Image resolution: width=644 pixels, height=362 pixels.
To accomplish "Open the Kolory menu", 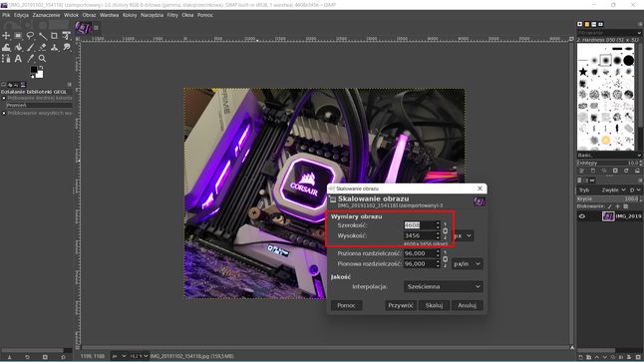I will tap(130, 15).
